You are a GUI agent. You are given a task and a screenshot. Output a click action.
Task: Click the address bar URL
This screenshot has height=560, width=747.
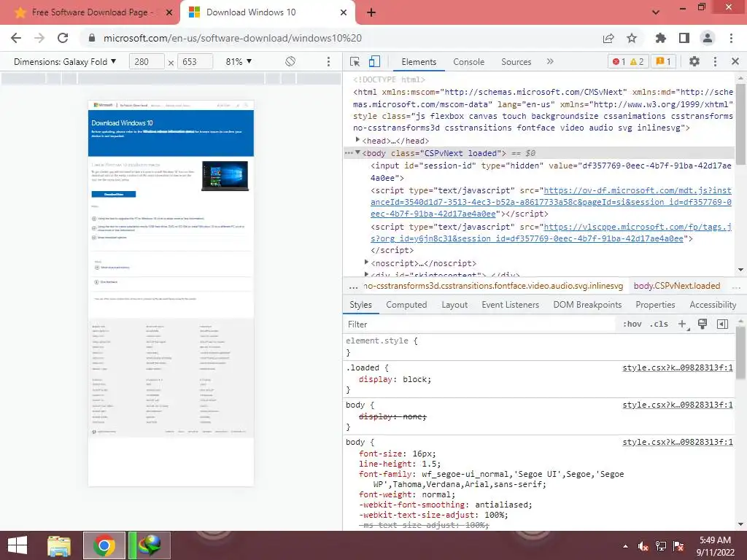click(233, 38)
